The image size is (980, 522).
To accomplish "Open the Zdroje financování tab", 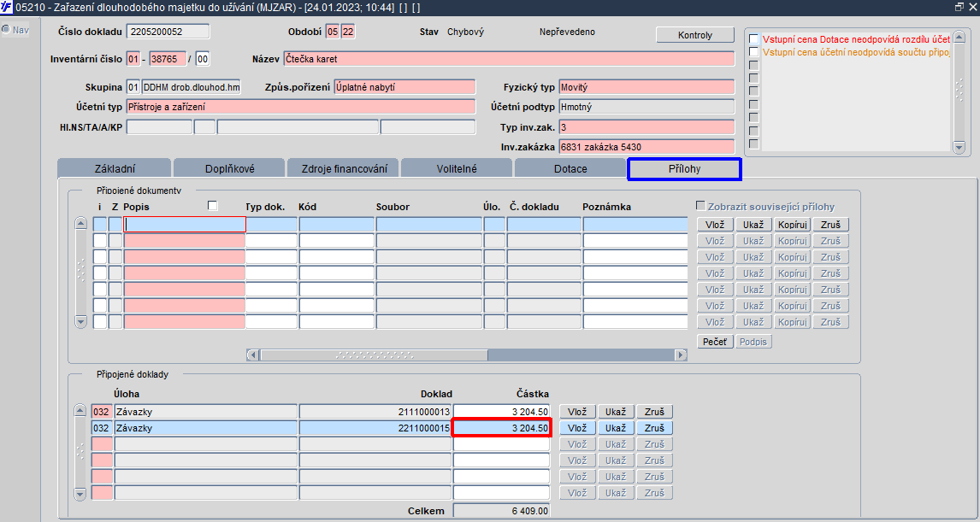I will click(x=344, y=168).
